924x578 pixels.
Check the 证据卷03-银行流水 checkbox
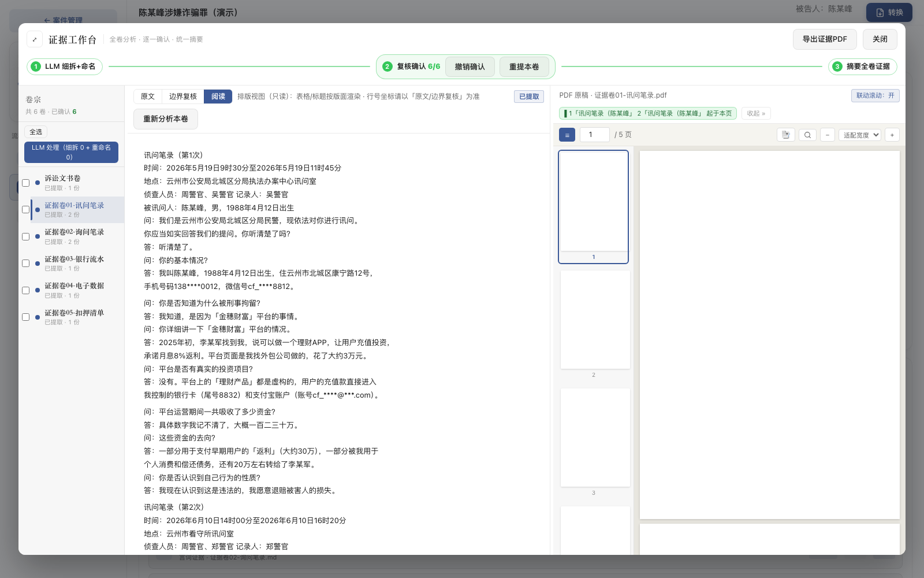point(25,264)
